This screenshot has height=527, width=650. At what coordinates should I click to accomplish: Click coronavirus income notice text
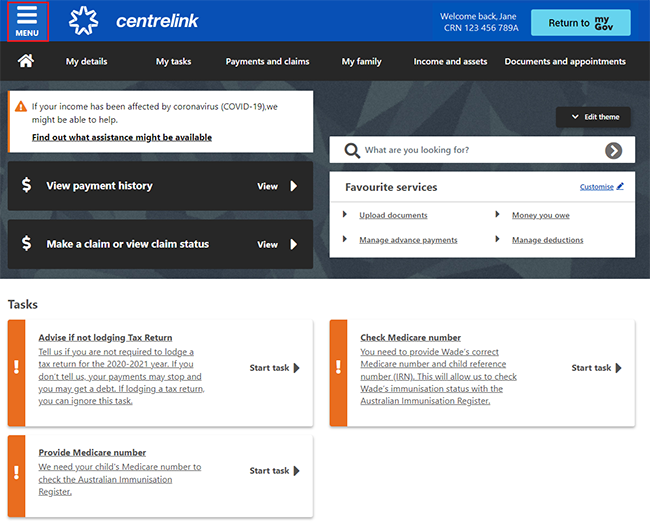(155, 113)
